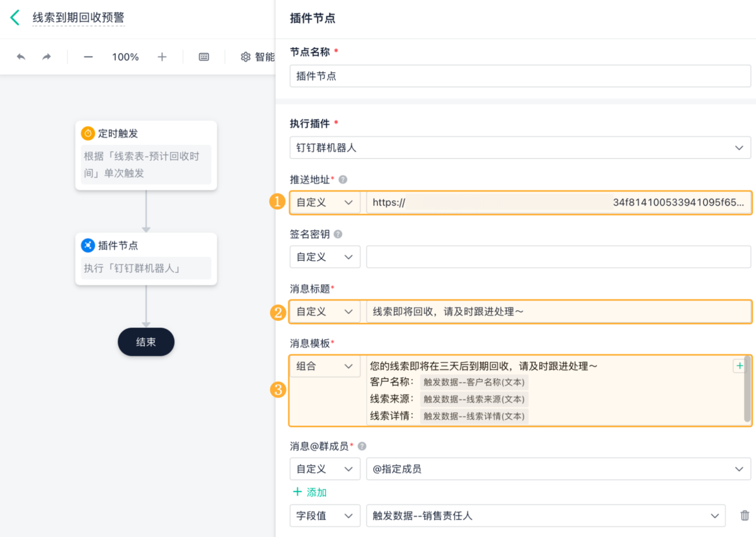Click the 结束 end node
756x537 pixels.
tap(146, 342)
